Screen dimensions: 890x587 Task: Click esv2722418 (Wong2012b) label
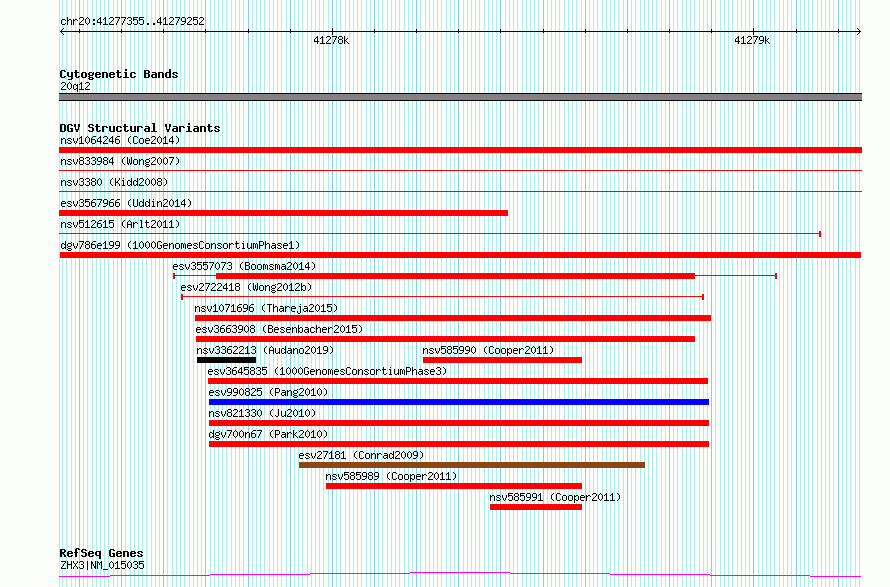246,287
